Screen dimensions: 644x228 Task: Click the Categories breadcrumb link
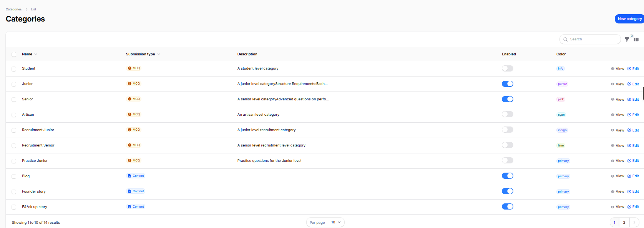point(13,9)
